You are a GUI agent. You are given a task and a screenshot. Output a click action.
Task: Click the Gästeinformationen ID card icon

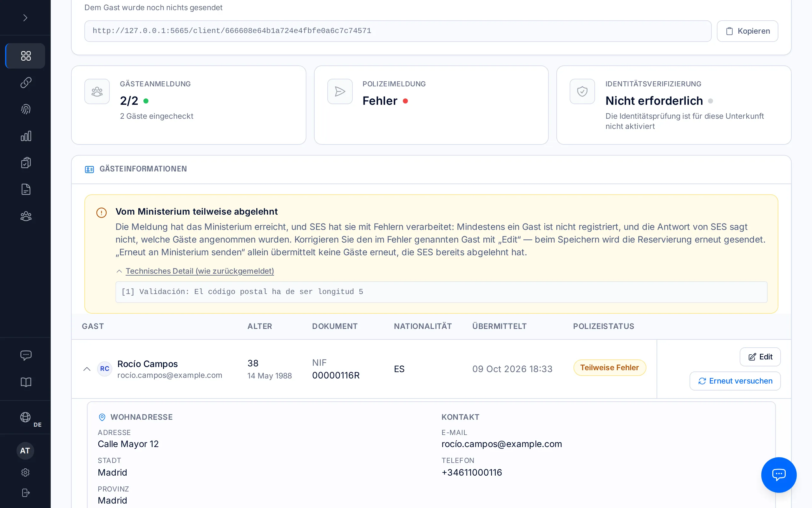pos(89,169)
